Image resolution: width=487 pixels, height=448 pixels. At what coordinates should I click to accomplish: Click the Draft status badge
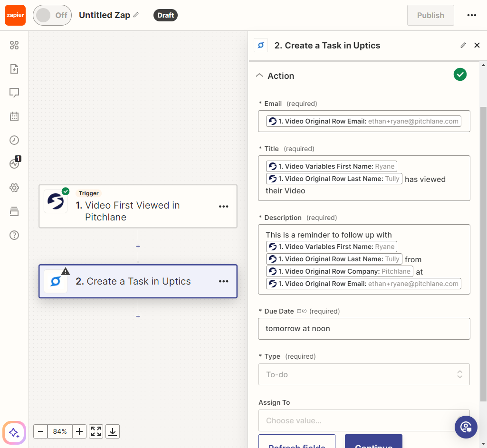click(x=165, y=15)
